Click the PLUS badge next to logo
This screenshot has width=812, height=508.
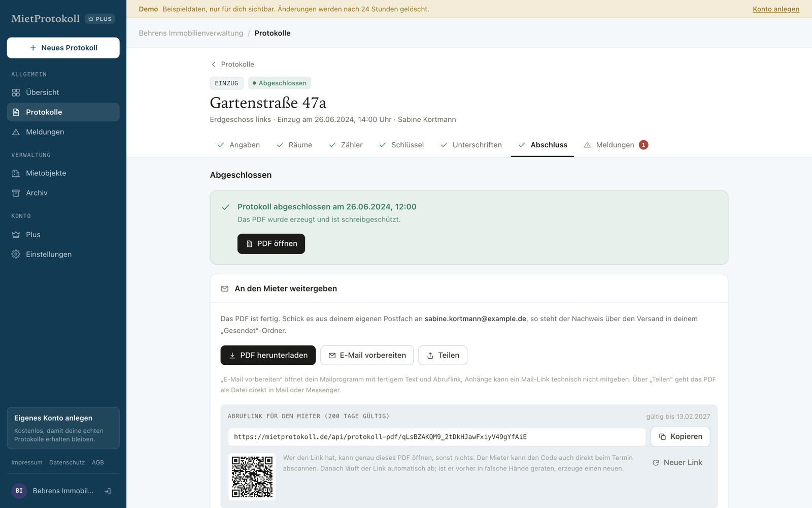point(100,19)
